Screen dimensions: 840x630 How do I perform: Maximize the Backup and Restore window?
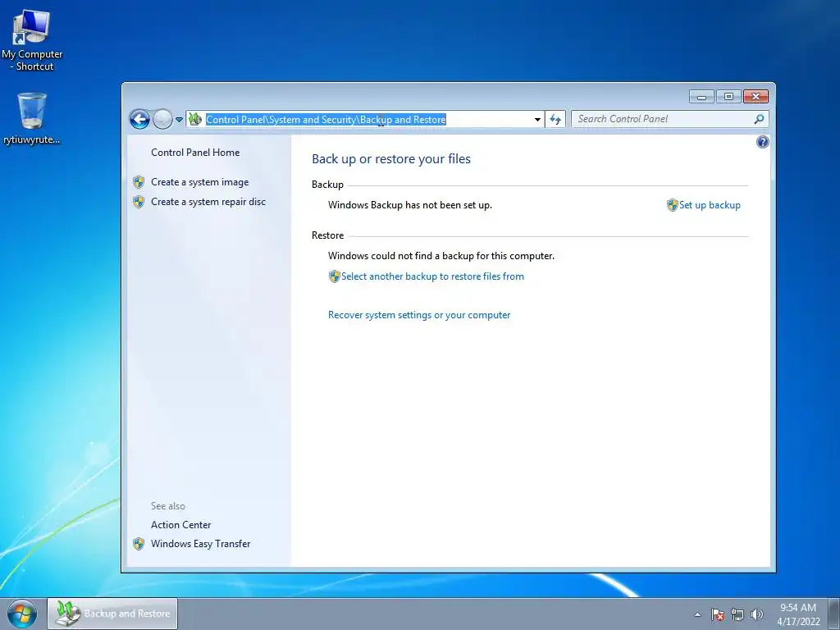728,97
